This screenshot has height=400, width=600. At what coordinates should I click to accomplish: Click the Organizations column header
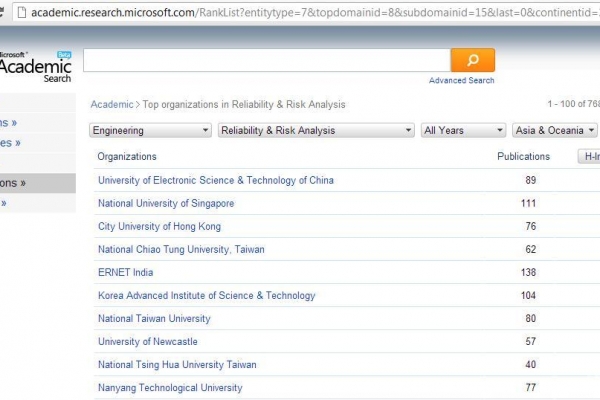click(x=127, y=157)
